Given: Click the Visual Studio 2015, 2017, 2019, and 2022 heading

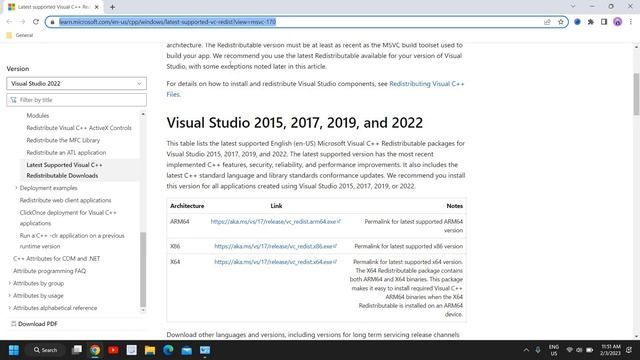Looking at the screenshot, I should [x=295, y=122].
